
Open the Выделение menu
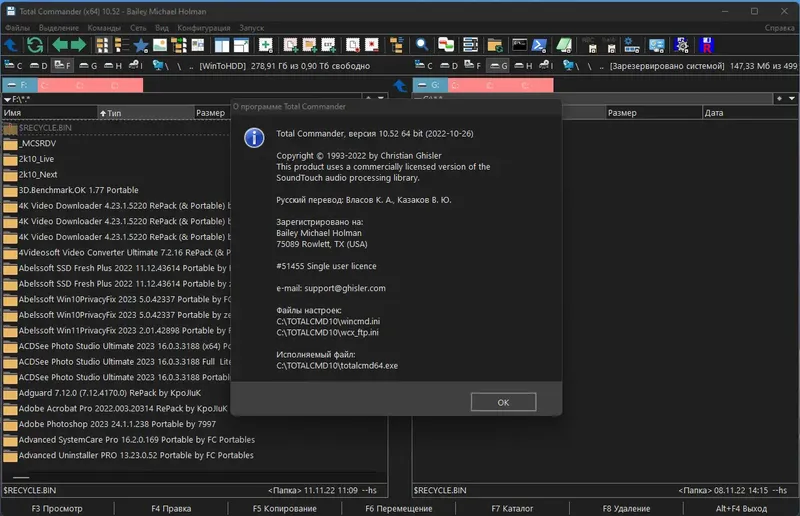pos(59,28)
